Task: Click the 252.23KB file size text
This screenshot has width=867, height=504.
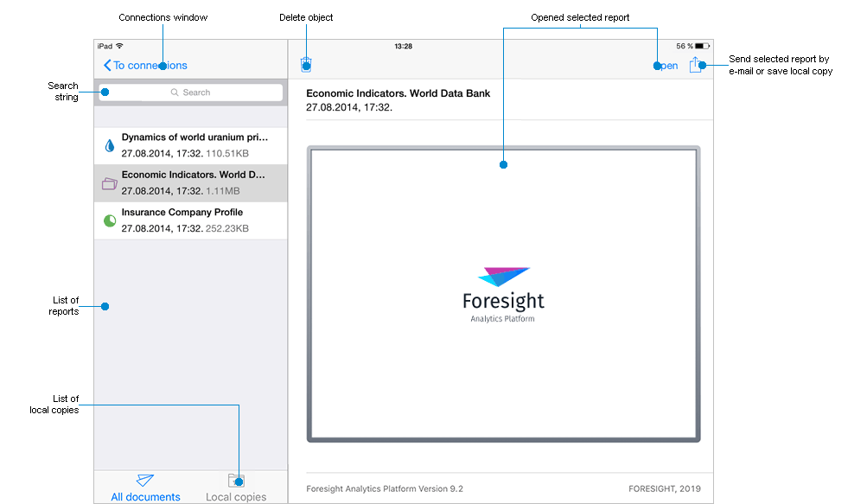Action: click(x=227, y=228)
